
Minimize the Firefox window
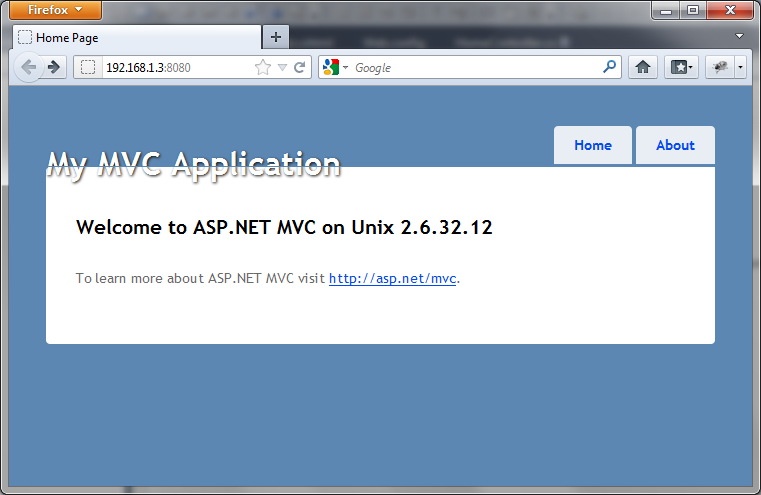pyautogui.click(x=666, y=10)
